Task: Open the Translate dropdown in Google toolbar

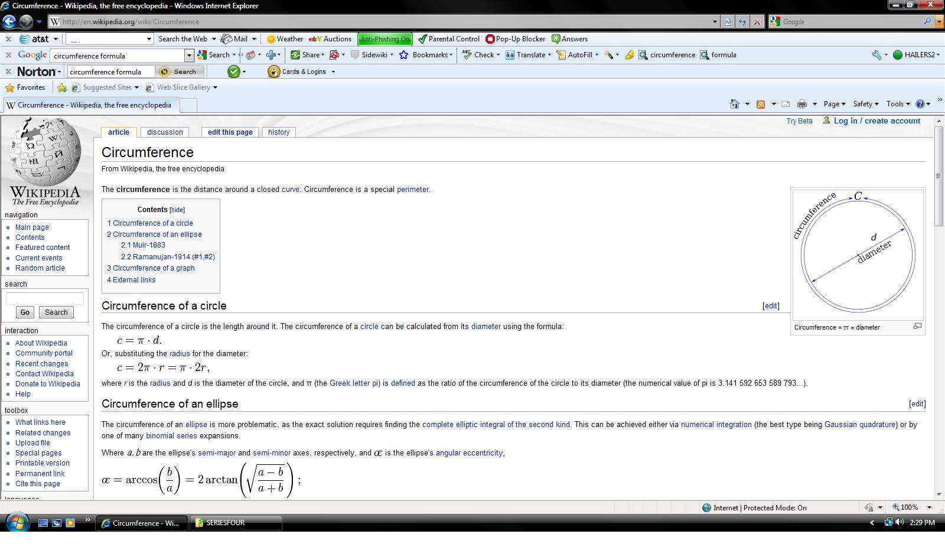Action: pyautogui.click(x=529, y=55)
